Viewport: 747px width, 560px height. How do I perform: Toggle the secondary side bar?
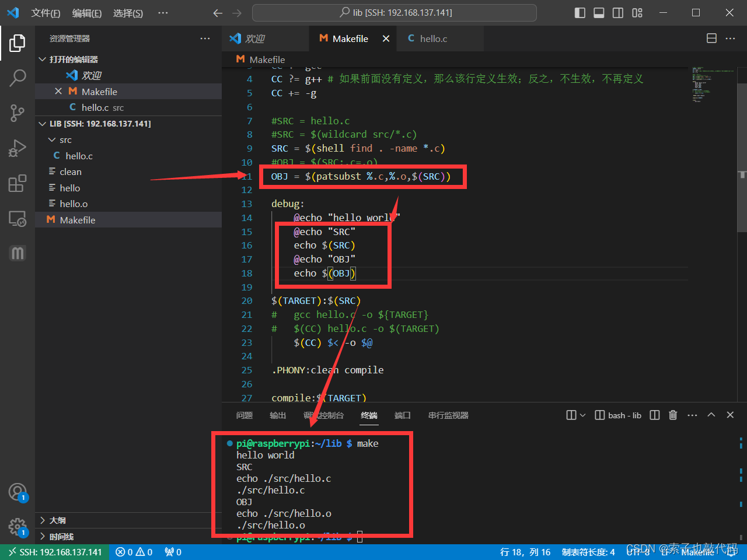[x=618, y=13]
